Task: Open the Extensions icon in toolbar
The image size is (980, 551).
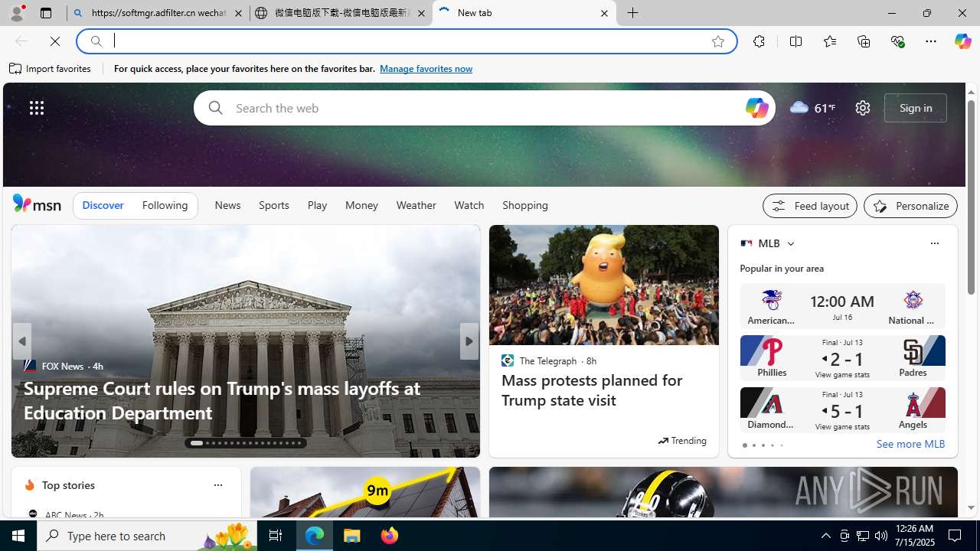Action: click(759, 41)
